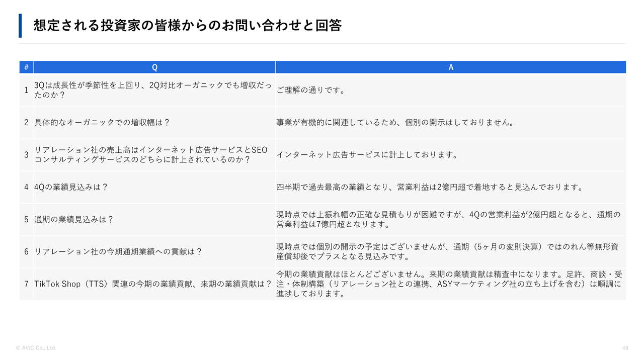Select the "#" column header cell
The width and height of the screenshot is (644, 362).
point(26,67)
